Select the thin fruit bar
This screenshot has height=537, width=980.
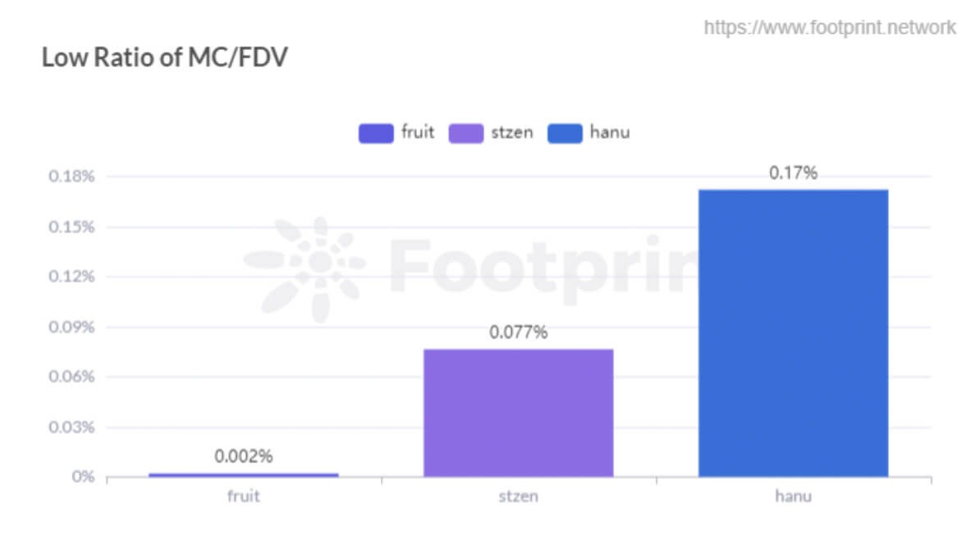tap(244, 474)
